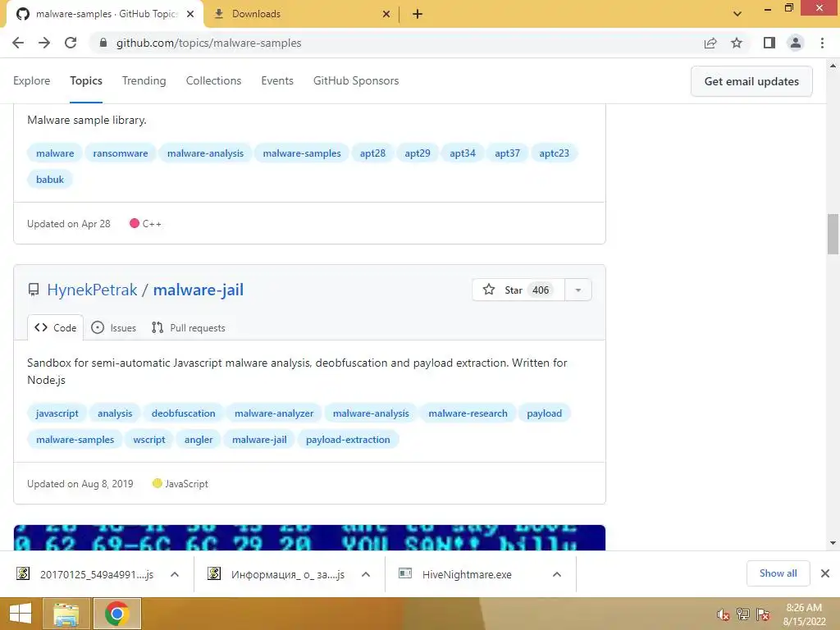Open the GitHub Sponsors navigation item
This screenshot has width=840, height=630.
point(356,80)
